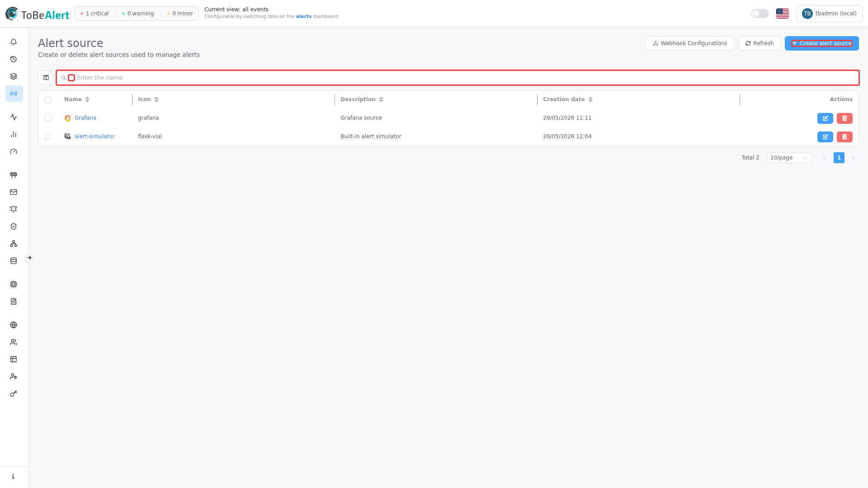
Task: Open the stacked layers icon in sidebar
Action: pos(14,76)
